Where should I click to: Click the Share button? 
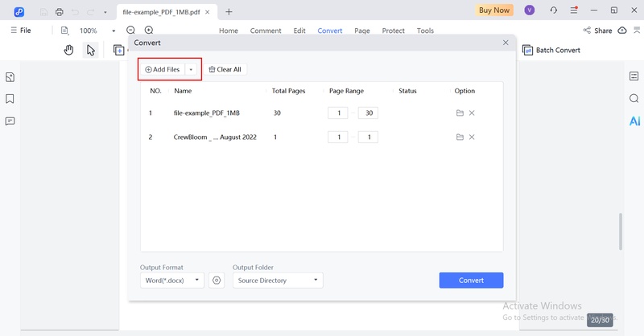[x=597, y=31]
